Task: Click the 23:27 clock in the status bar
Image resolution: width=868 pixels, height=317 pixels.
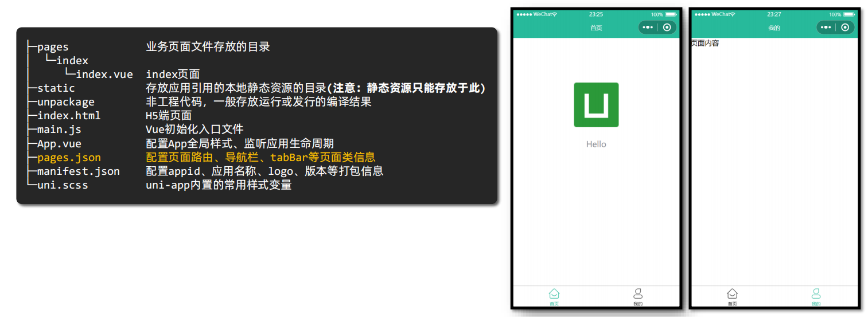Action: (x=774, y=14)
